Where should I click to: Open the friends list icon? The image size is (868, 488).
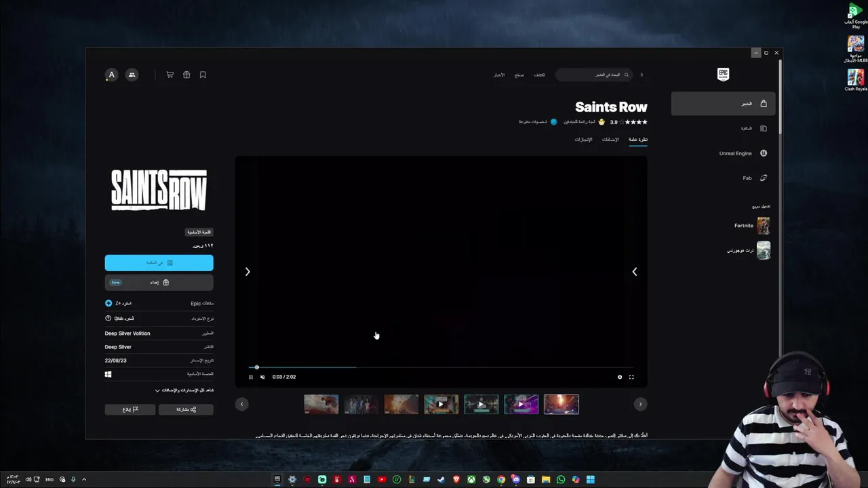coord(132,75)
